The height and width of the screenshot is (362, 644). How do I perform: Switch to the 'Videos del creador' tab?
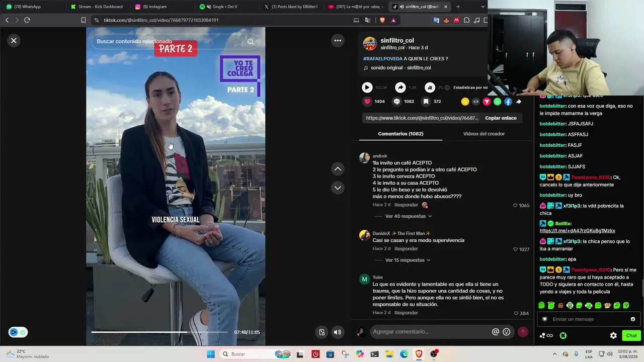point(484,134)
